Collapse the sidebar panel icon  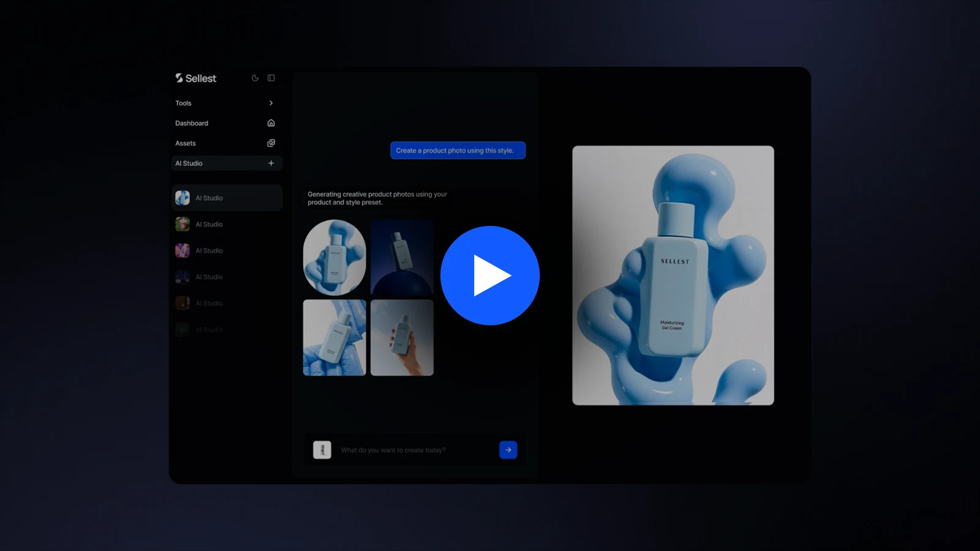point(271,78)
